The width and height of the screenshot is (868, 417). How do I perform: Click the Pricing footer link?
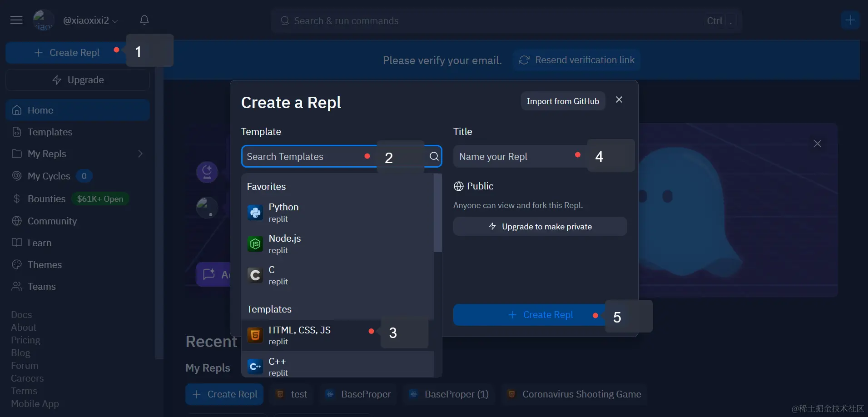click(25, 340)
